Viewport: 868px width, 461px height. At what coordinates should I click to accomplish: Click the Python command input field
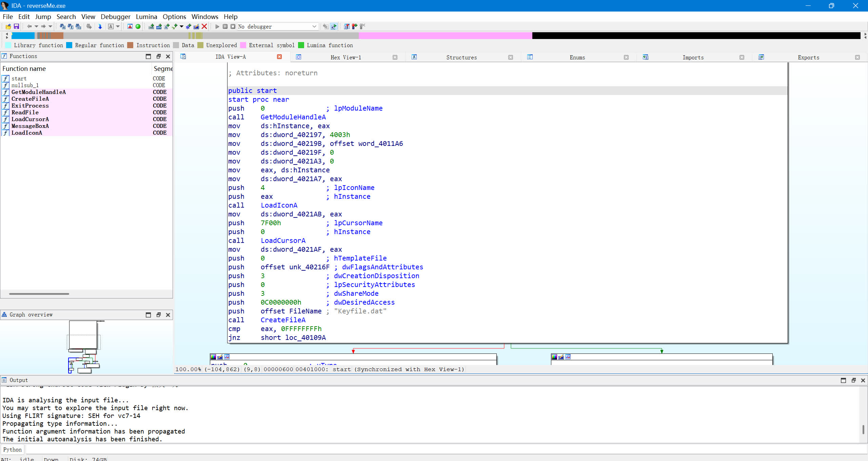tap(446, 449)
